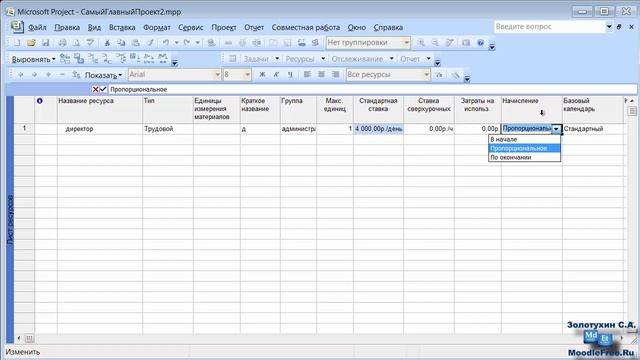The height and width of the screenshot is (360, 640).
Task: Cut selection with the scissors icon
Action: tap(107, 42)
